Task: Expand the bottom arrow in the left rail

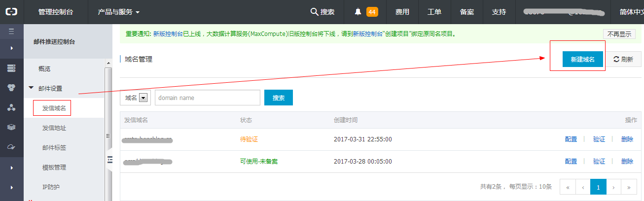Action: pyautogui.click(x=11, y=187)
